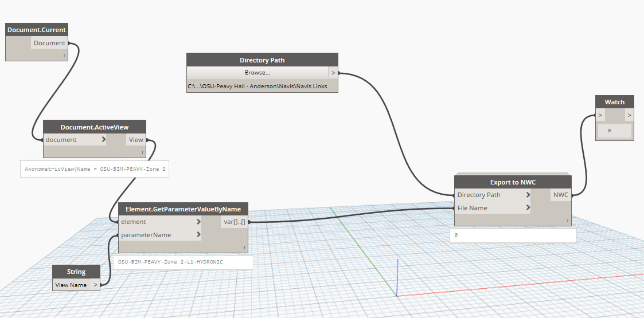Select the Document.ActiveView node header
The height and width of the screenshot is (318, 644).
click(x=95, y=127)
